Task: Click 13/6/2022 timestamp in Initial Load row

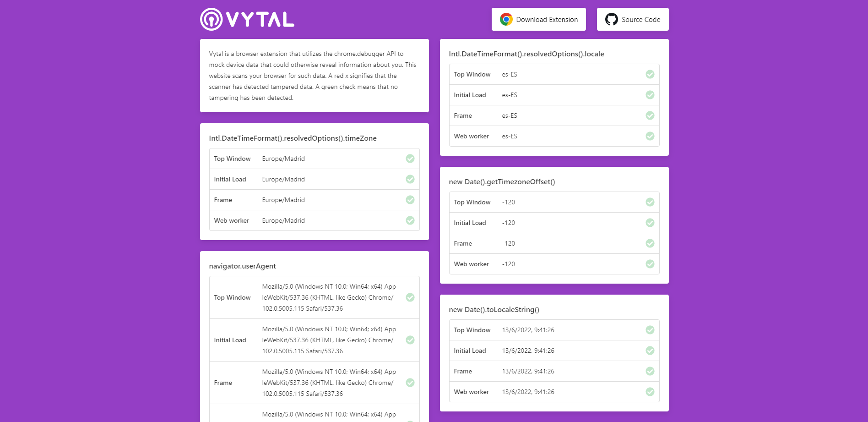Action: coord(528,351)
